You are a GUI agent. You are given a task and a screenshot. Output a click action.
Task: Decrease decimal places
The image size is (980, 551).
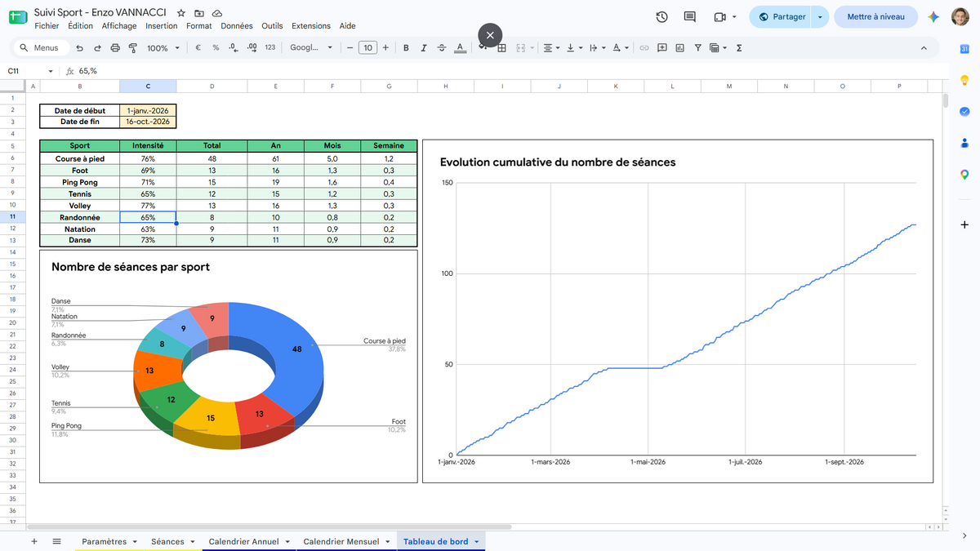coord(234,48)
